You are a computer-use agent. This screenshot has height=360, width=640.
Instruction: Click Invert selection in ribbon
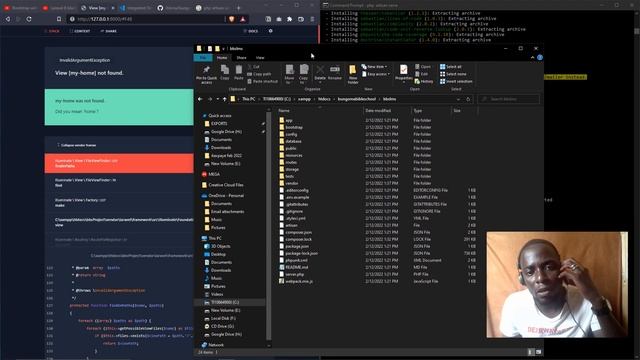point(456,81)
